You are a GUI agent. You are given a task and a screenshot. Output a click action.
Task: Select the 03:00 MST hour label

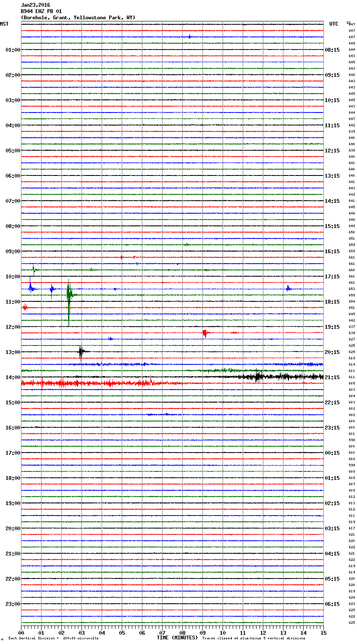13,100
